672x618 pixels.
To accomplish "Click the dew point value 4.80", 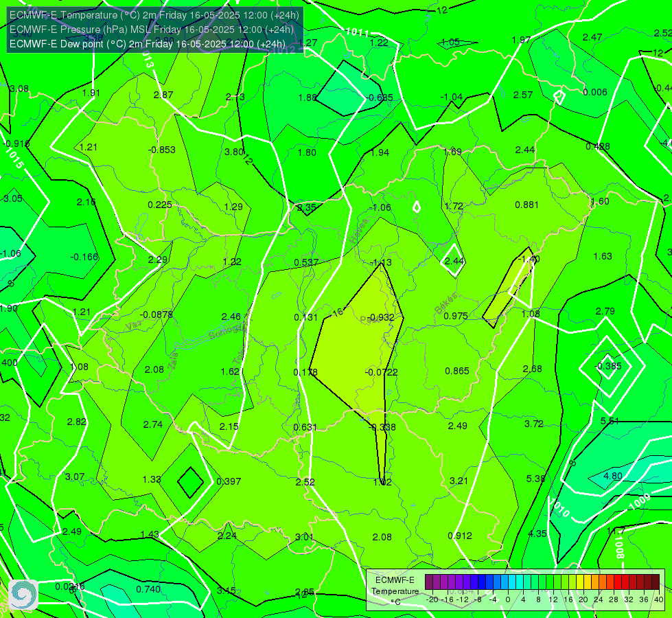I will (613, 476).
